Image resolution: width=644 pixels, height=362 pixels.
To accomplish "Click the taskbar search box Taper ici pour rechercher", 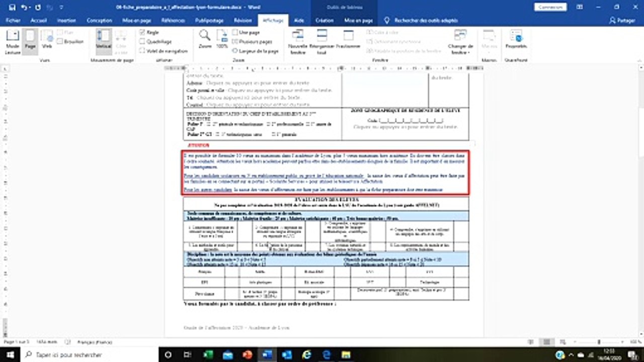I will click(90, 354).
